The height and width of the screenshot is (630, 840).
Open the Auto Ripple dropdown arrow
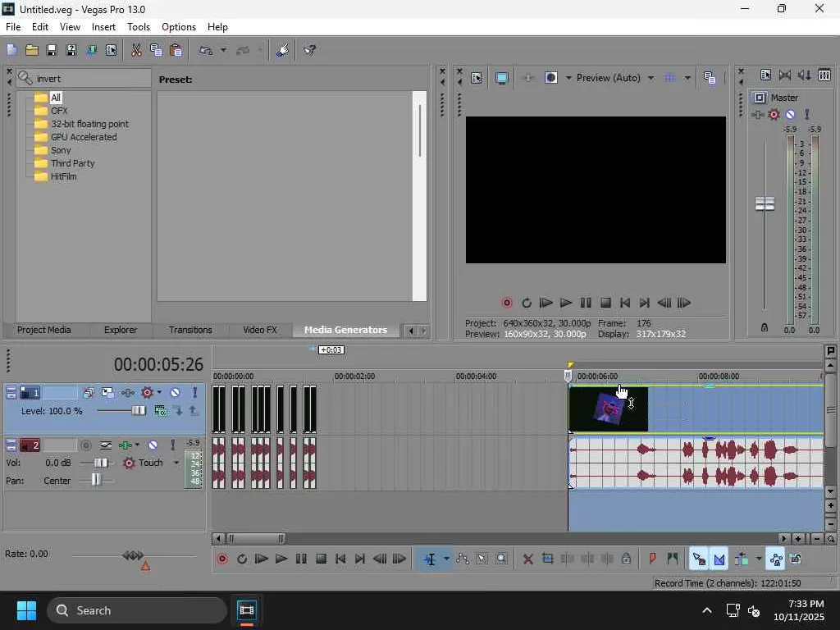tap(759, 559)
